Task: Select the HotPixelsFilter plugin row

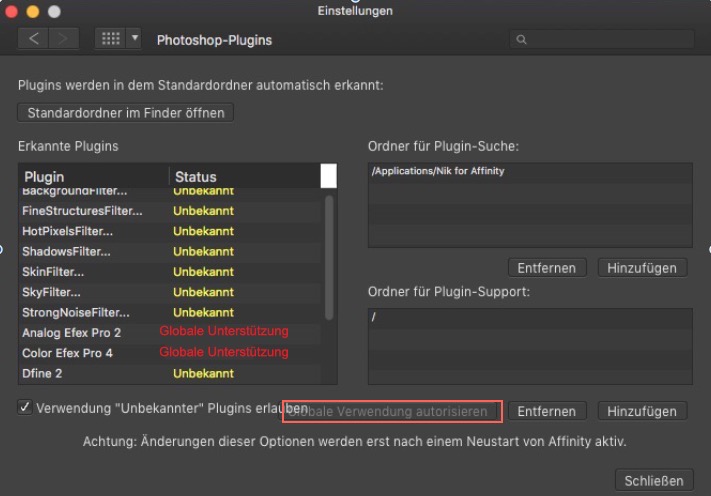Action: 170,231
